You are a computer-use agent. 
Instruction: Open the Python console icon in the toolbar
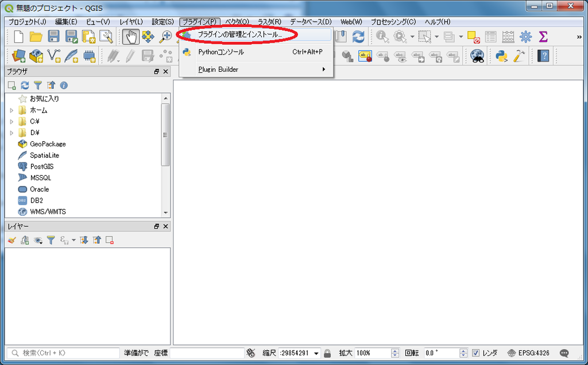coord(501,56)
